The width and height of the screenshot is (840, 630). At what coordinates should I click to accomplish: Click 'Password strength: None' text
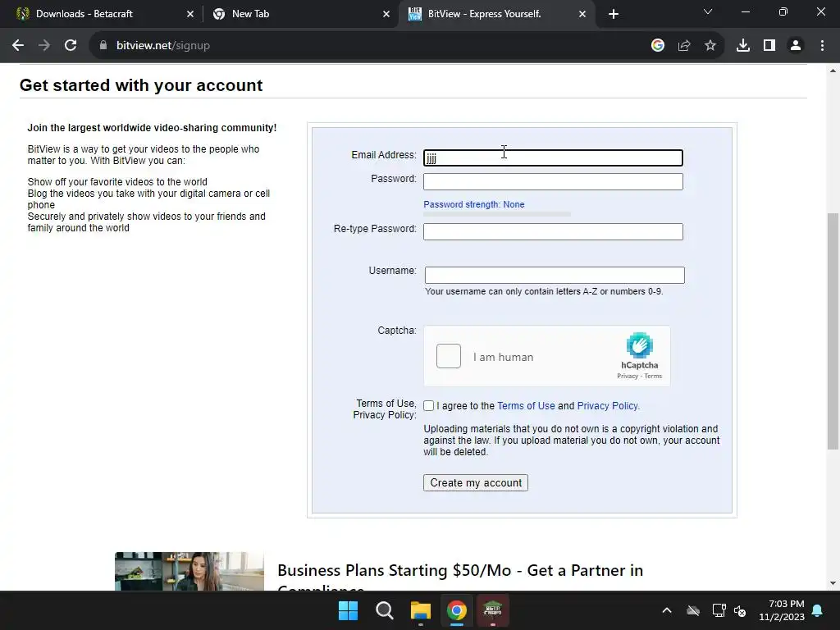point(474,204)
